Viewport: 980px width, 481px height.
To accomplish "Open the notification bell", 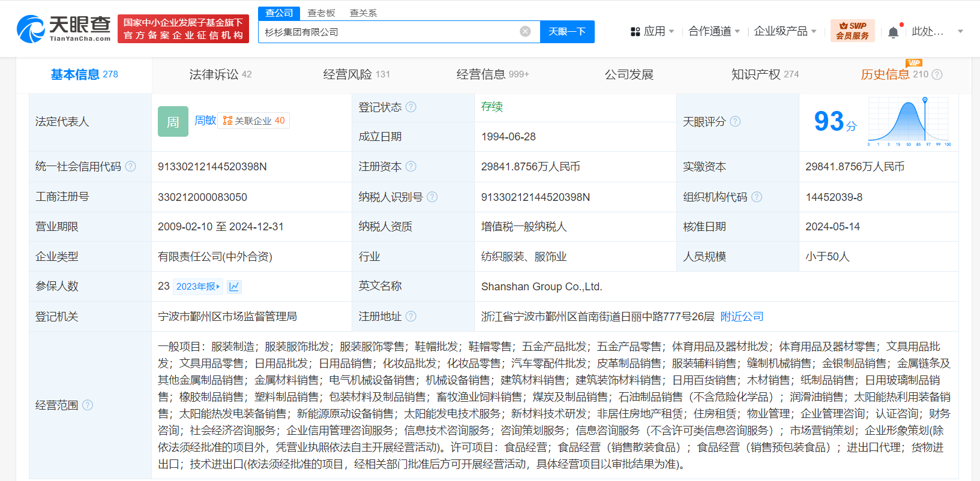I will click(x=893, y=32).
